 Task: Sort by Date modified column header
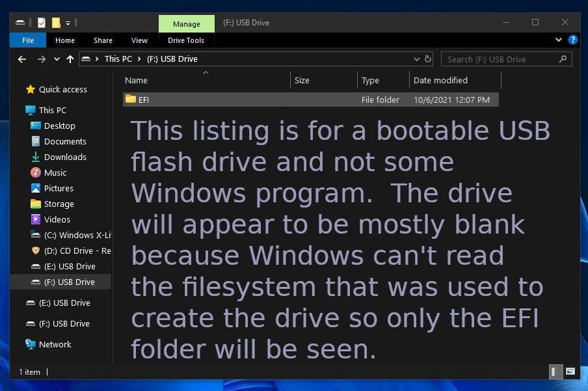pos(455,80)
